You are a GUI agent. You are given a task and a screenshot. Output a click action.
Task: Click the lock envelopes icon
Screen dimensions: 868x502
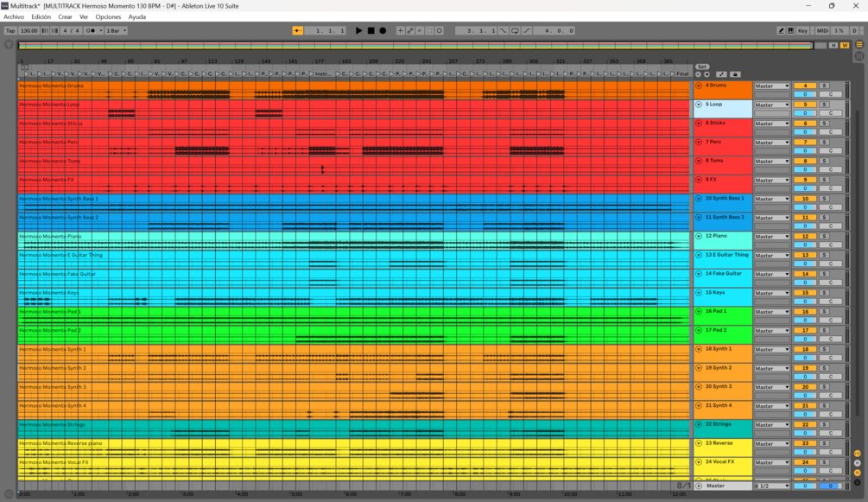[735, 74]
